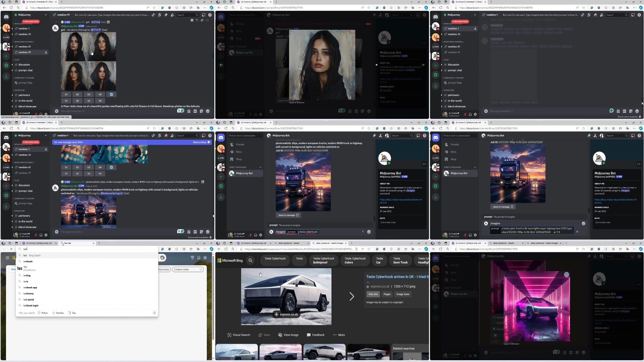Open the emoji picker in the newbies-91 message bar
The width and height of the screenshot is (644, 362).
[x=208, y=111]
